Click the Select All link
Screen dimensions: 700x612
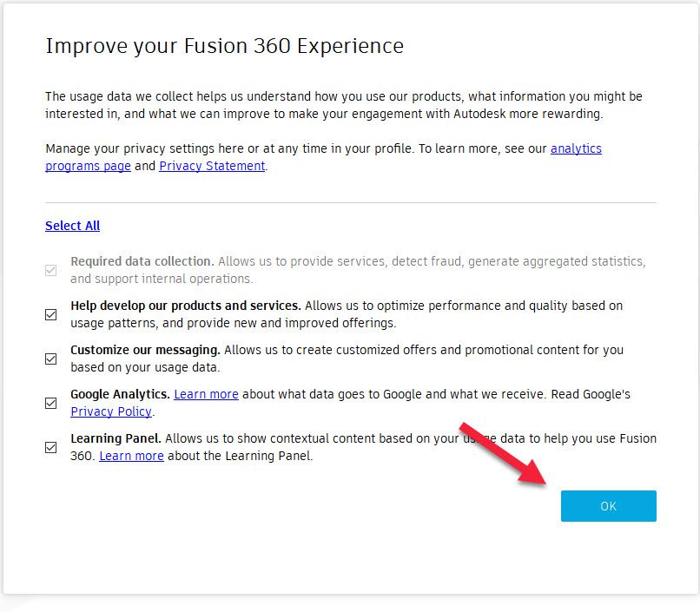pyautogui.click(x=72, y=226)
